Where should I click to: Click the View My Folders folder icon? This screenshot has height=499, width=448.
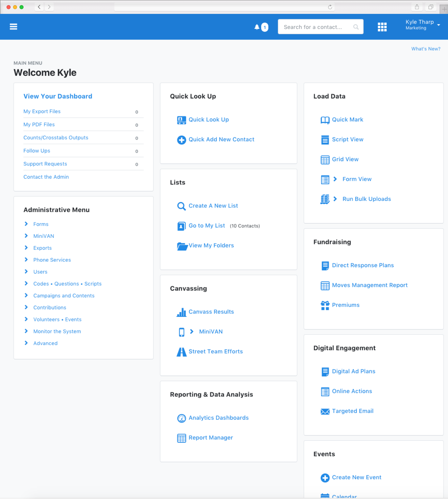pos(182,246)
